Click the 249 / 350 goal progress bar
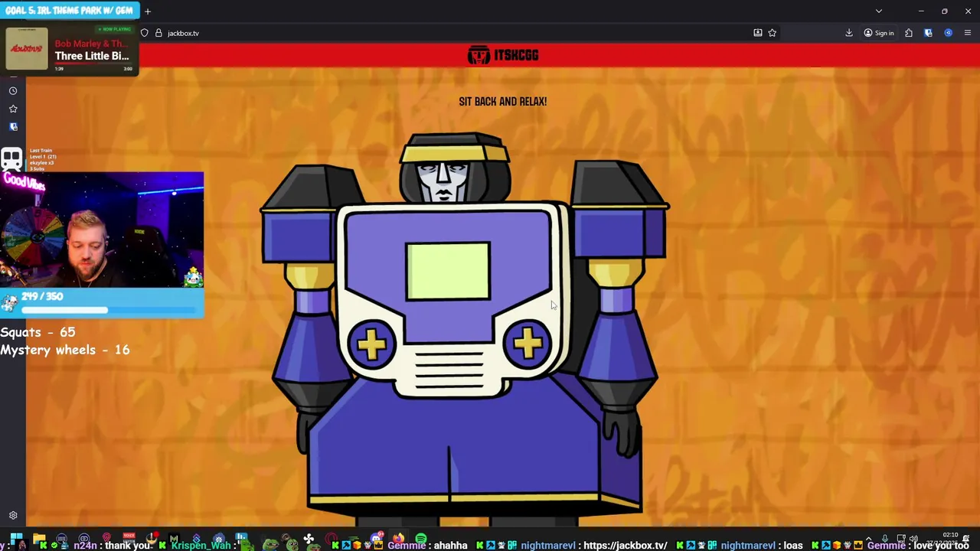 109,310
